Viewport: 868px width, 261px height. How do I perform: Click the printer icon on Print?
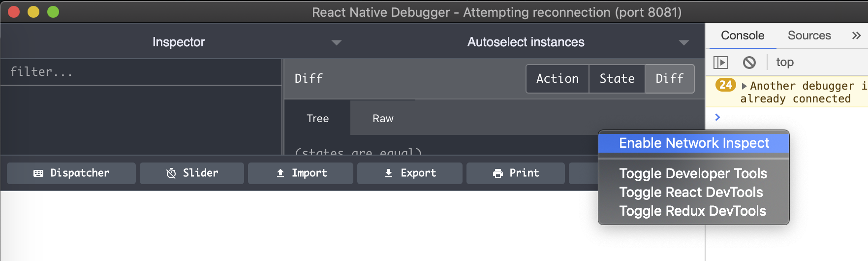(x=498, y=173)
